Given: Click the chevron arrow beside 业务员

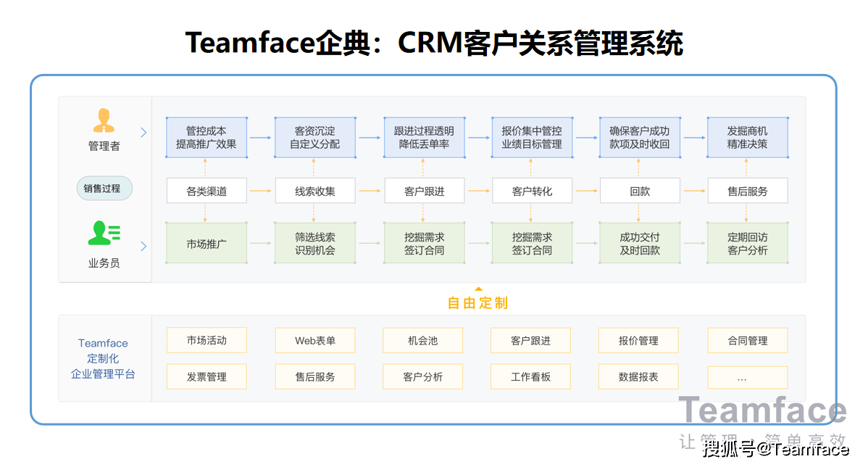Looking at the screenshot, I should 143,246.
